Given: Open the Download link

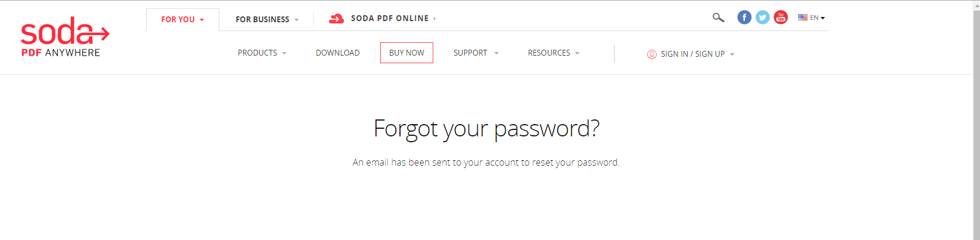Looking at the screenshot, I should (337, 53).
